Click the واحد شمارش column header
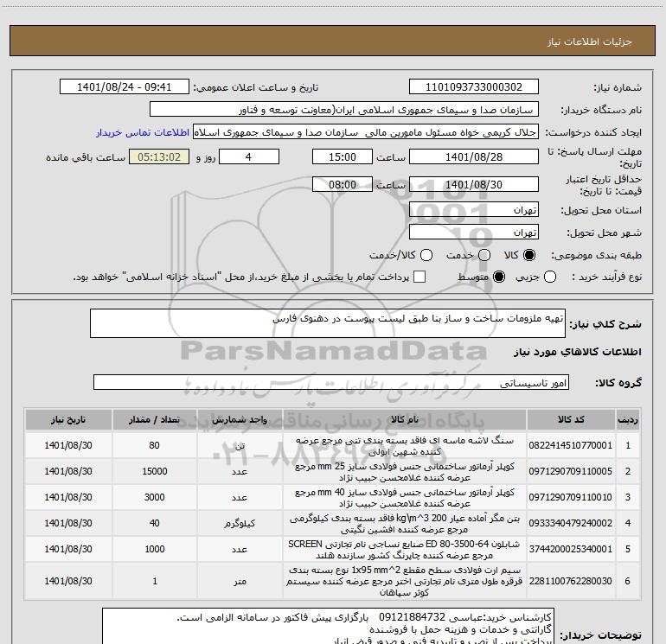 [240, 419]
